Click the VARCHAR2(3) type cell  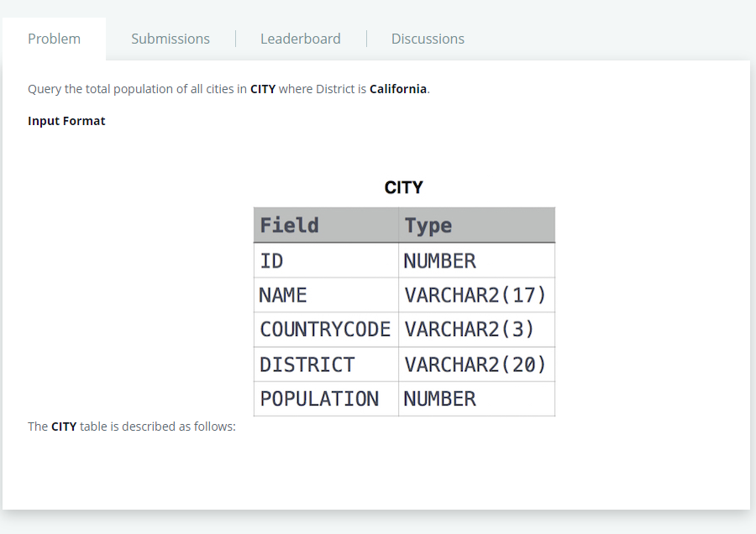(x=476, y=330)
